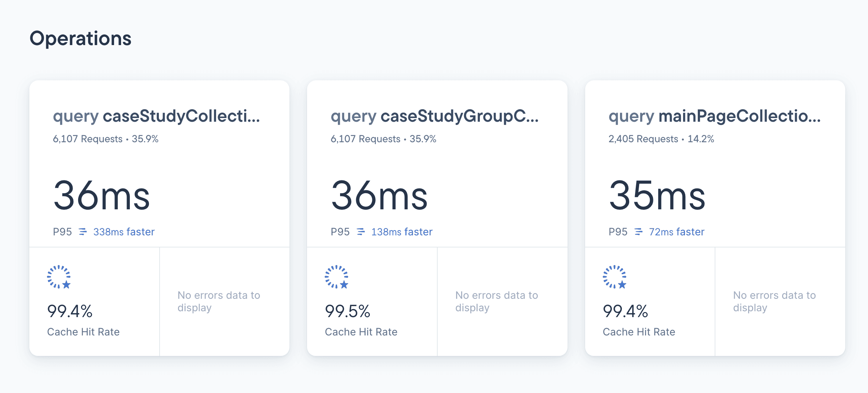Image resolution: width=868 pixels, height=393 pixels.
Task: Click 99.4% cache rate on mainPageCollection card
Action: pos(625,311)
